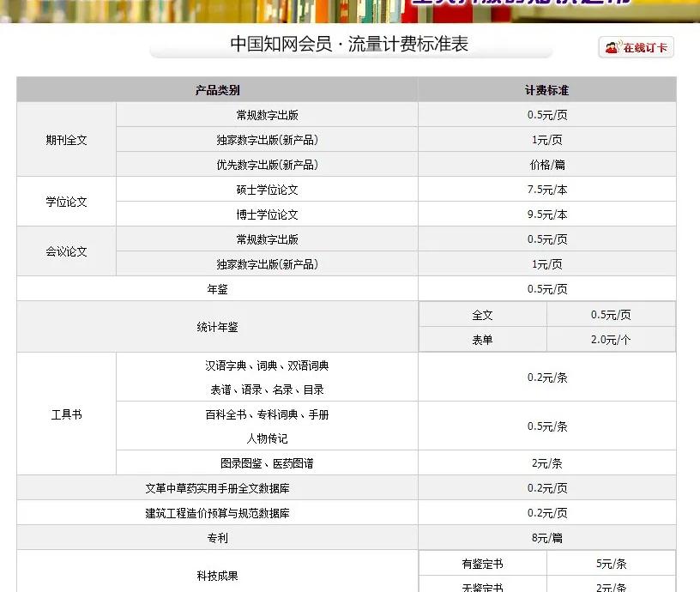
Task: Click the 博士学位论文 cell
Action: point(267,214)
